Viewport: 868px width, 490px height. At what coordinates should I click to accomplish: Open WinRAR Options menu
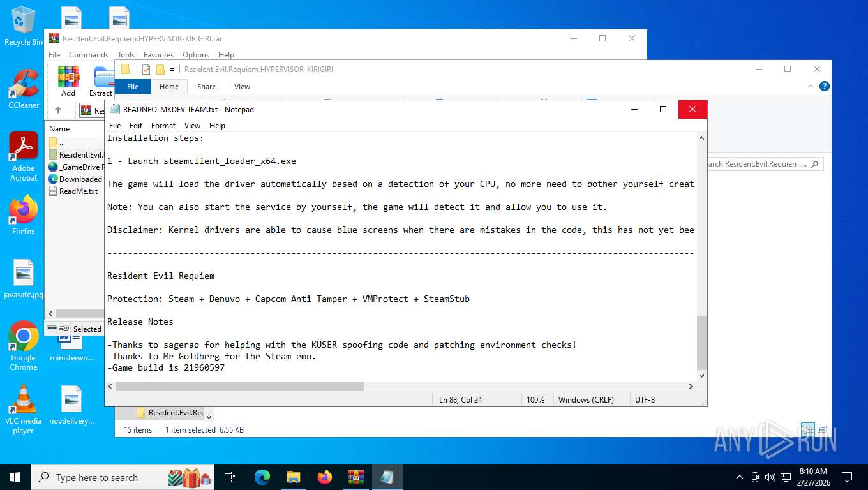tap(196, 55)
